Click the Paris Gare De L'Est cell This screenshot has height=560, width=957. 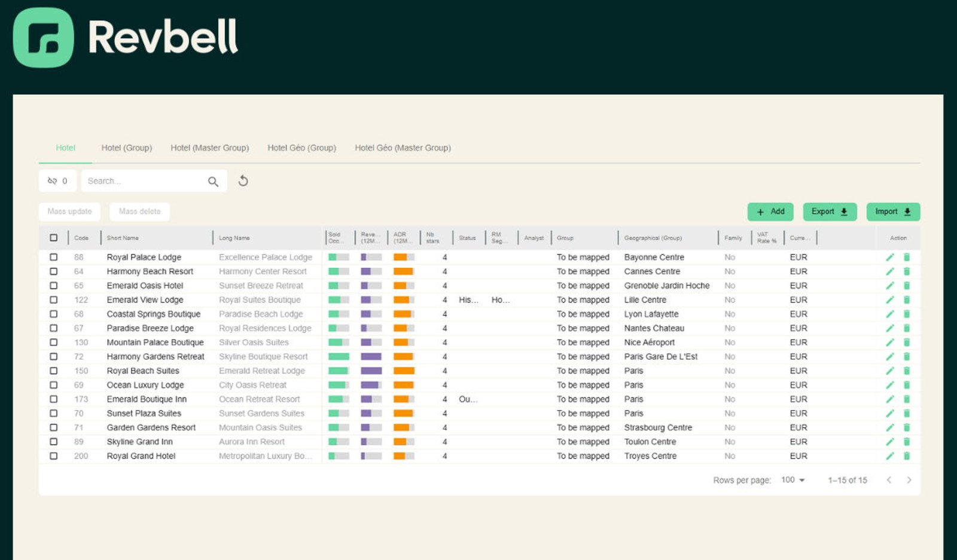tap(661, 357)
